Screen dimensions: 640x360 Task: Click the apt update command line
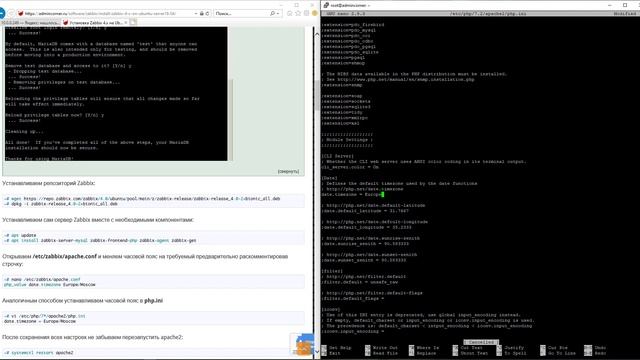pos(20,236)
